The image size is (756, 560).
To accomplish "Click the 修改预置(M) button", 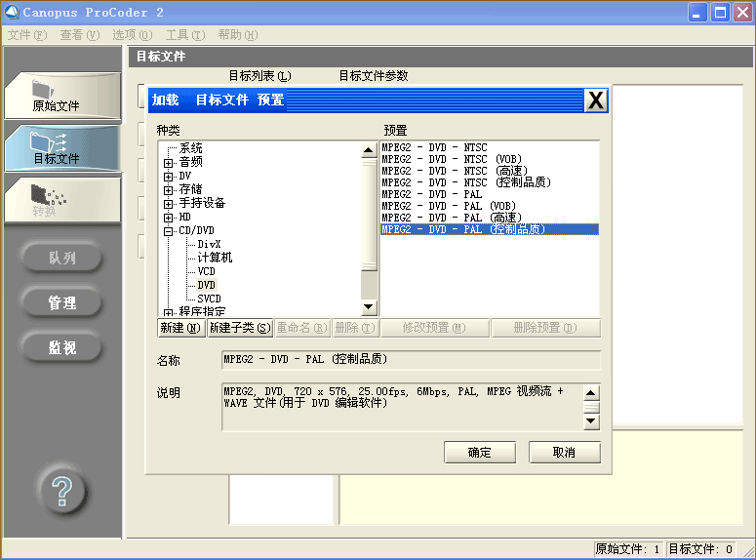I will tap(434, 328).
